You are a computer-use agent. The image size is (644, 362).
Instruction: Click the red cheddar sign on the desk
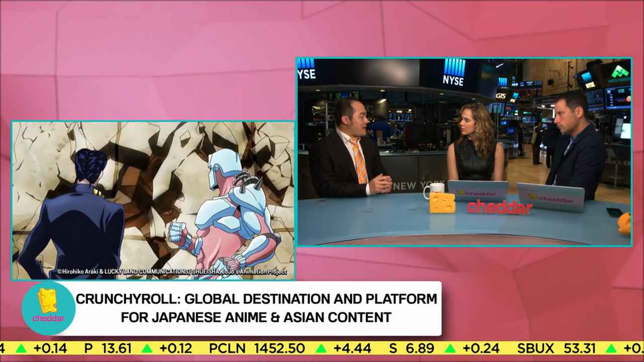499,207
